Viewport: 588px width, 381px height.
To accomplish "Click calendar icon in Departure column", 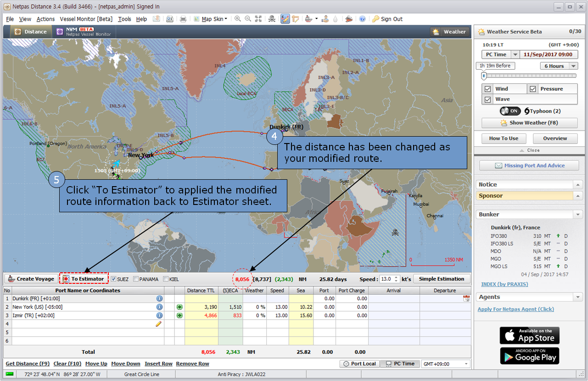I will (466, 298).
